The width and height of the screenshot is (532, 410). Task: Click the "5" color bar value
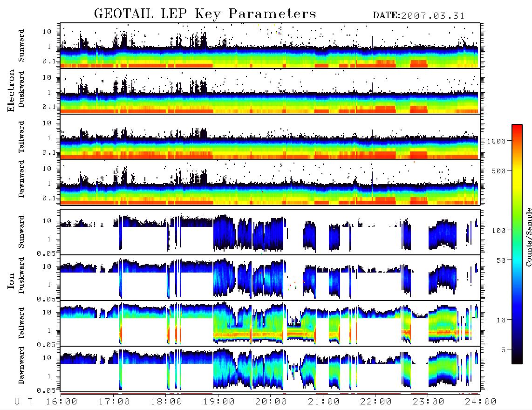(x=503, y=350)
